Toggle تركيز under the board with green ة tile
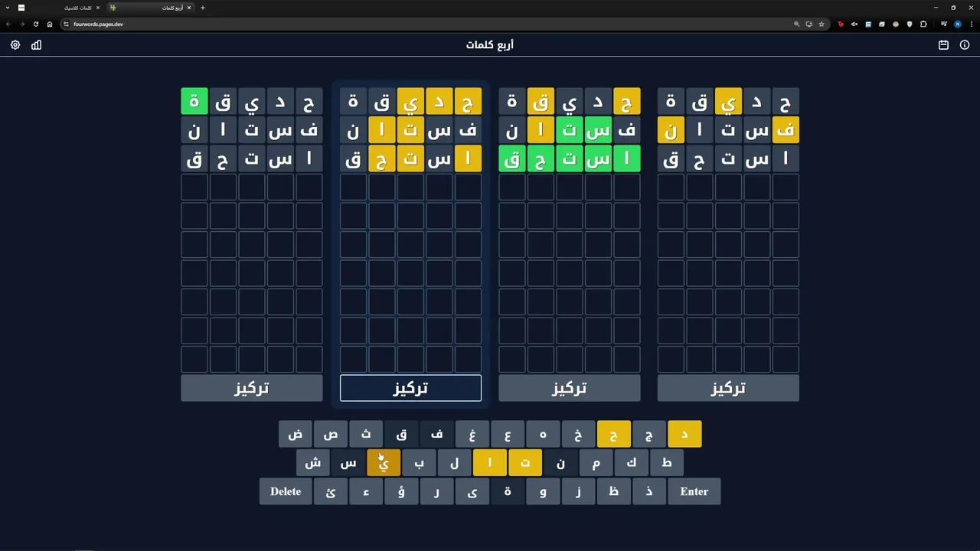Screen dimensions: 980x551 click(x=252, y=388)
